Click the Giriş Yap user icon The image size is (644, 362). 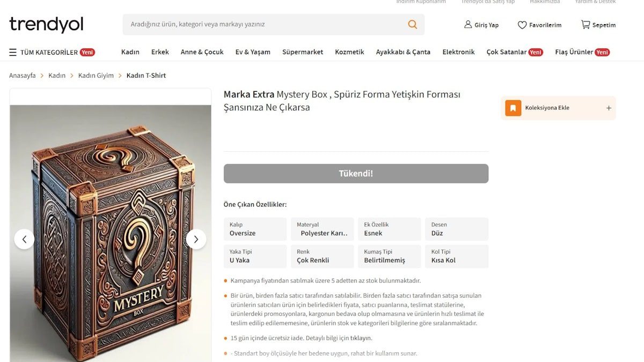click(x=468, y=25)
